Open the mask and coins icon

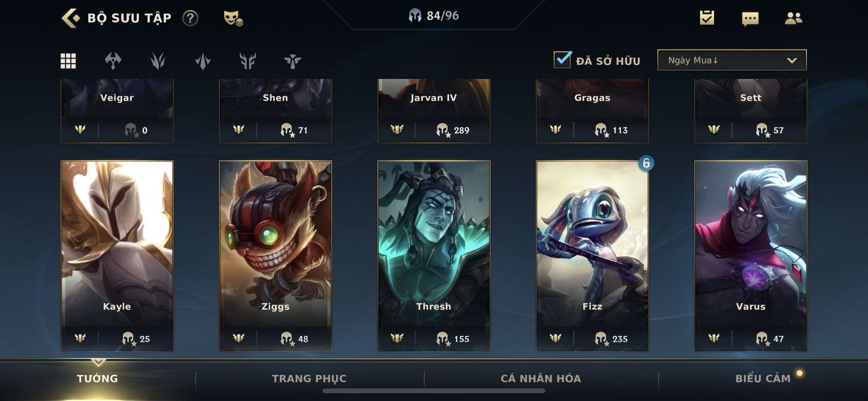233,18
